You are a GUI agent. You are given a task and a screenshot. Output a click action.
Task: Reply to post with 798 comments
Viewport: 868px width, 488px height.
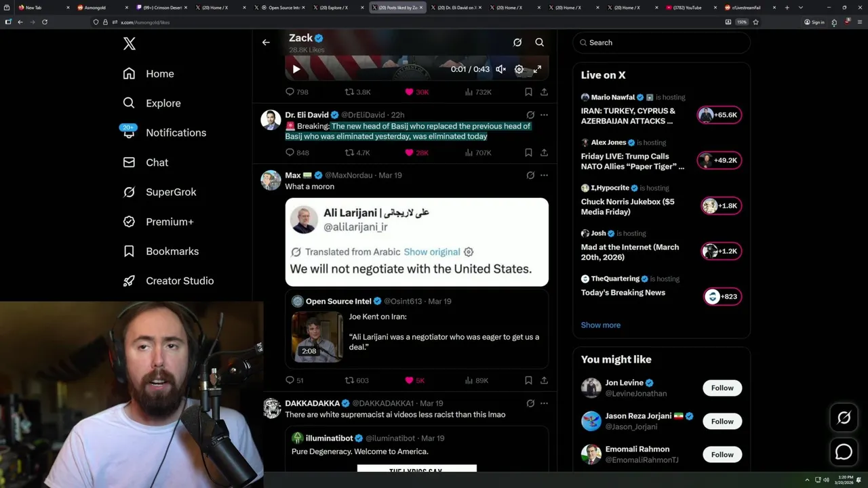pyautogui.click(x=296, y=92)
